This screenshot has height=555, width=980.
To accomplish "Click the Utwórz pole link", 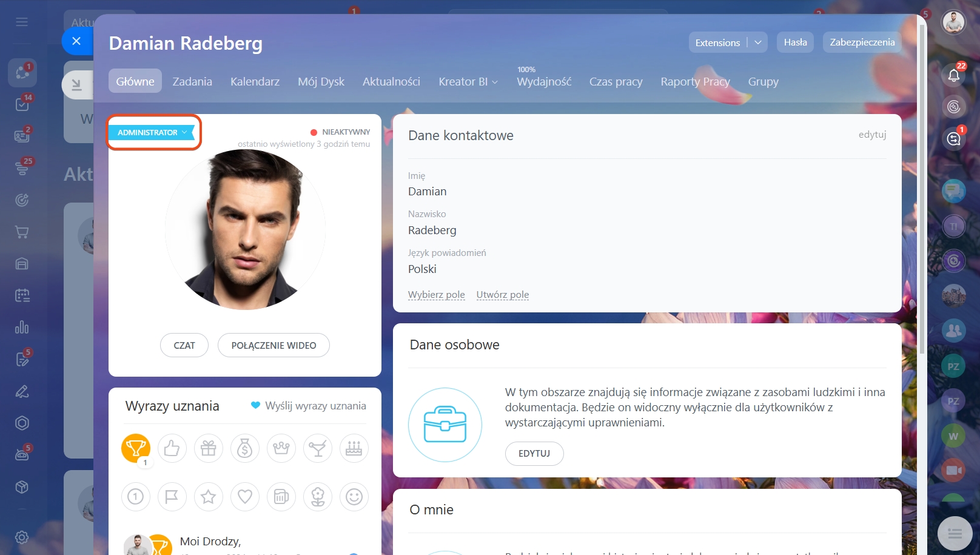I will pos(503,295).
